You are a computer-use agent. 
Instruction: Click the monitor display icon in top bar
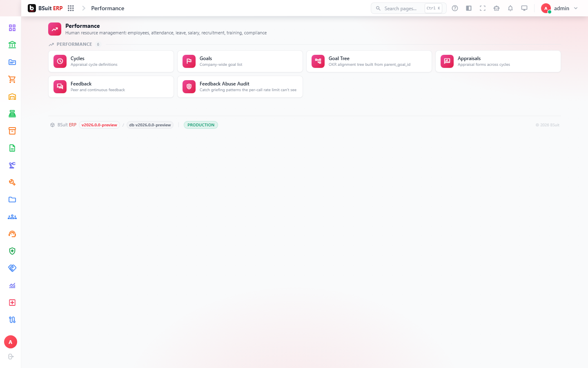[x=524, y=8]
